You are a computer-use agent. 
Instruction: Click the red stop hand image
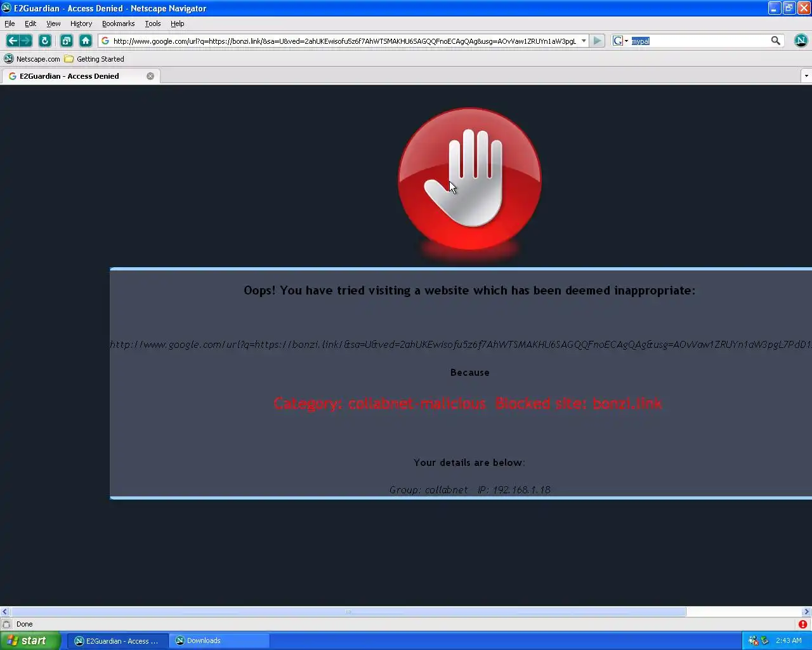click(469, 180)
